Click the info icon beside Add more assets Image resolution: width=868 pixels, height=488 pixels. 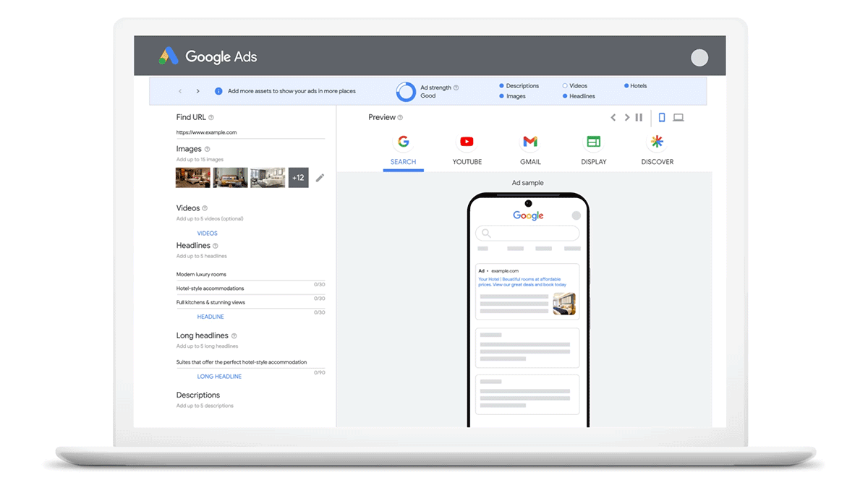218,91
